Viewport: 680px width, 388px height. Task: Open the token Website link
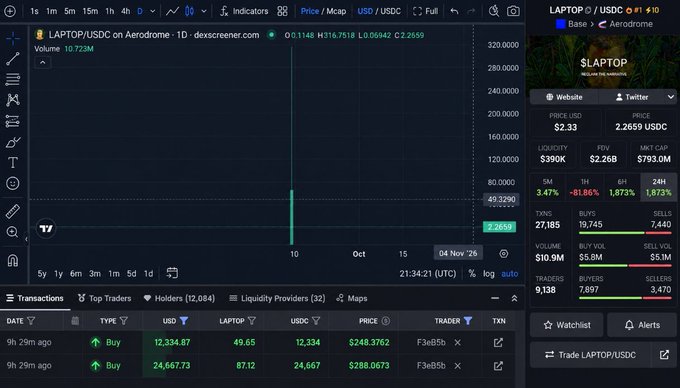tap(564, 97)
